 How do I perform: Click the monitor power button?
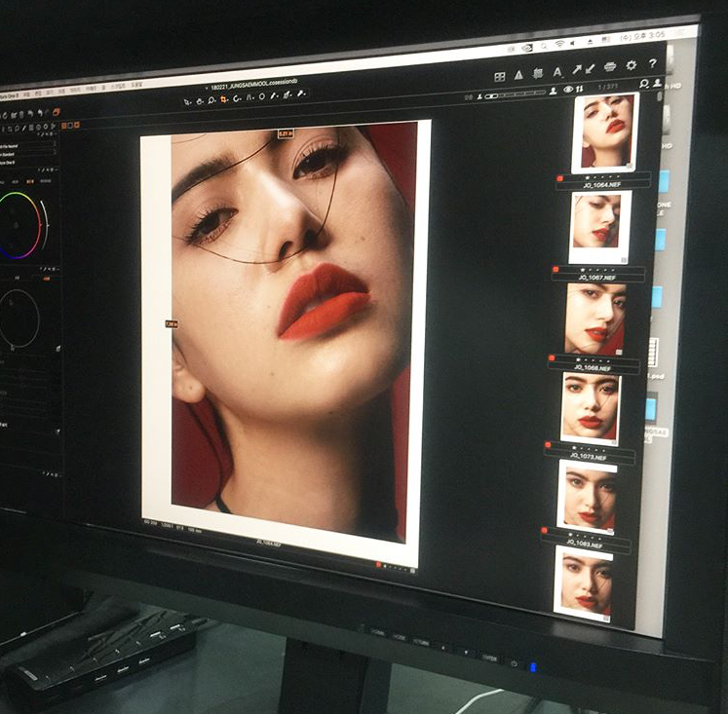point(514,664)
